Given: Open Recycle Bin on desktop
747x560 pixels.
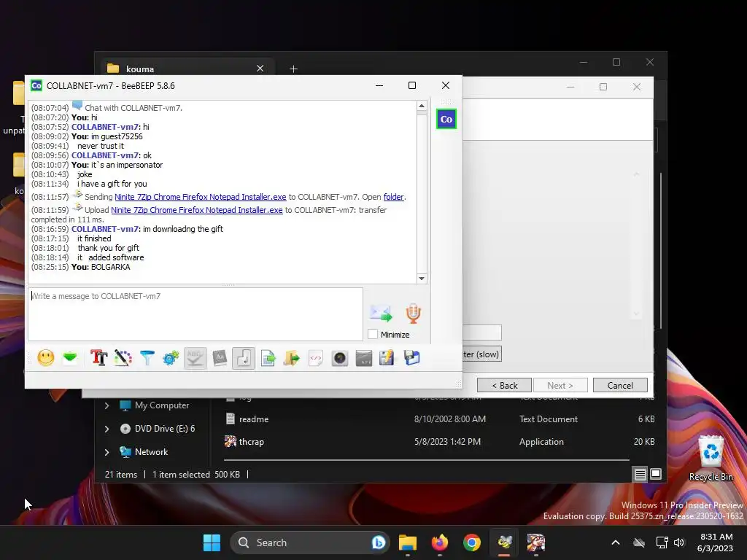Looking at the screenshot, I should 711,459.
